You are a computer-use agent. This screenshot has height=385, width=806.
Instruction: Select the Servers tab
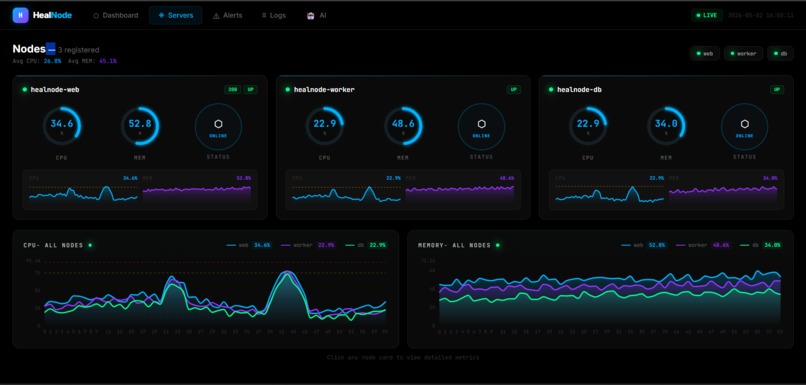tap(175, 15)
